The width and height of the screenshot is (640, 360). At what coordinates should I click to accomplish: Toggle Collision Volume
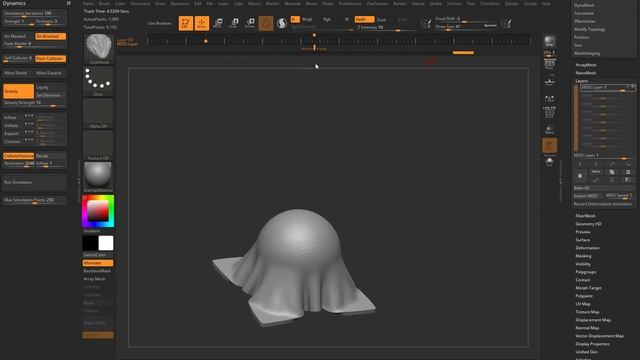pos(18,156)
